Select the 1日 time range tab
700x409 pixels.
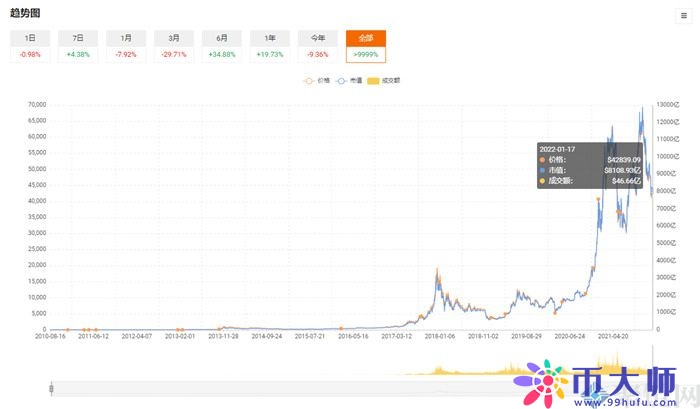tap(29, 46)
